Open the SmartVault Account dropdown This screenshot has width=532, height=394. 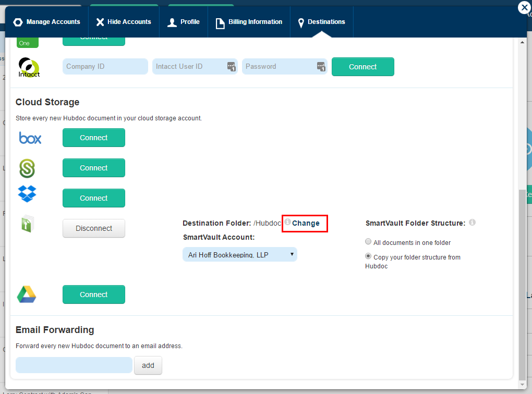(x=239, y=254)
